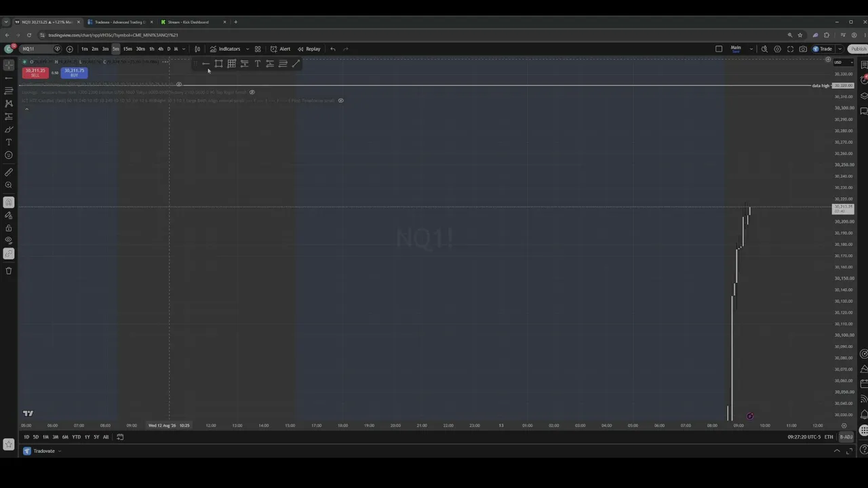
Task: Select the 1h timeframe
Action: click(x=151, y=49)
